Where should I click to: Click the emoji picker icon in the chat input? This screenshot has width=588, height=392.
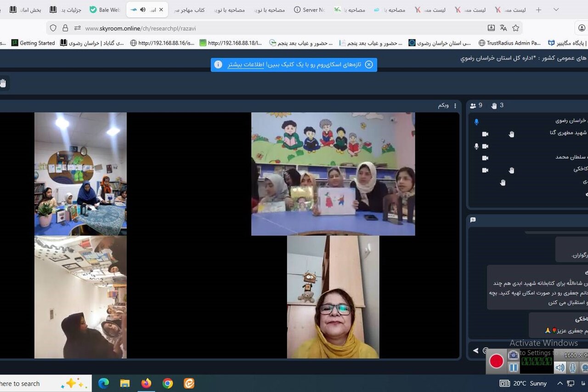coord(485,351)
